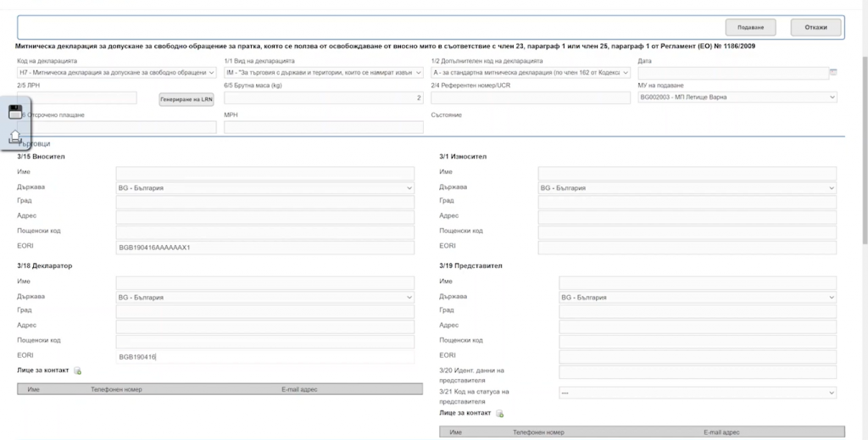The height and width of the screenshot is (440, 868).
Task: Expand 1/2 Допълнителен код на декларацията dropdown
Action: click(x=530, y=73)
